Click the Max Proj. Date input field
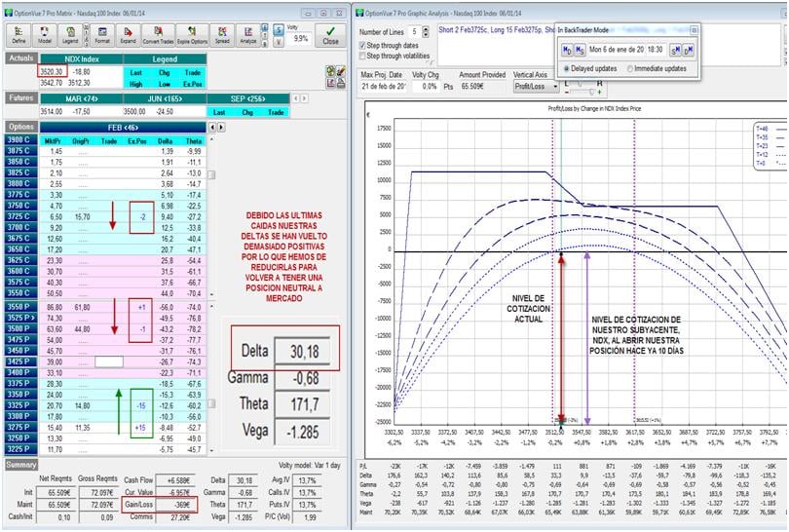The height and width of the screenshot is (532, 789). (x=385, y=86)
